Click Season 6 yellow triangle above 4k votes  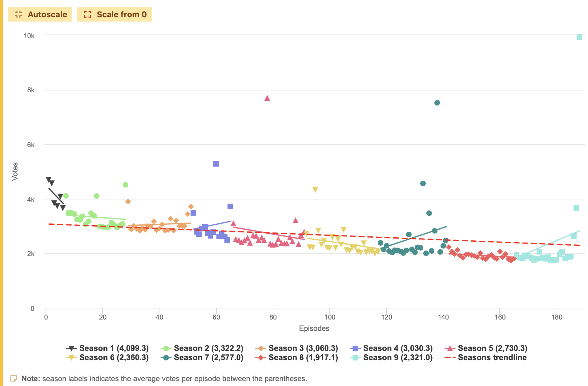coord(315,190)
